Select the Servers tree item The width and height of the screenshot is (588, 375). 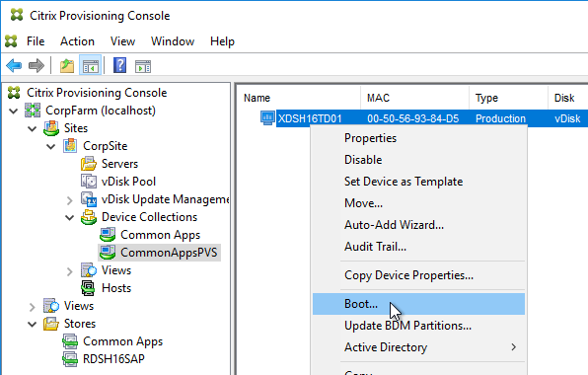[119, 164]
